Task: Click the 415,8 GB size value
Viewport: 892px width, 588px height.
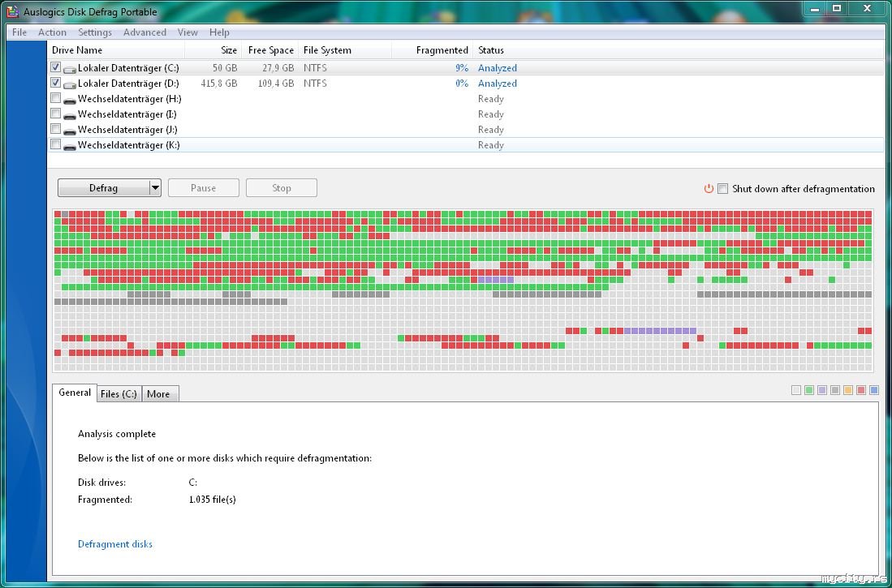Action: [219, 84]
